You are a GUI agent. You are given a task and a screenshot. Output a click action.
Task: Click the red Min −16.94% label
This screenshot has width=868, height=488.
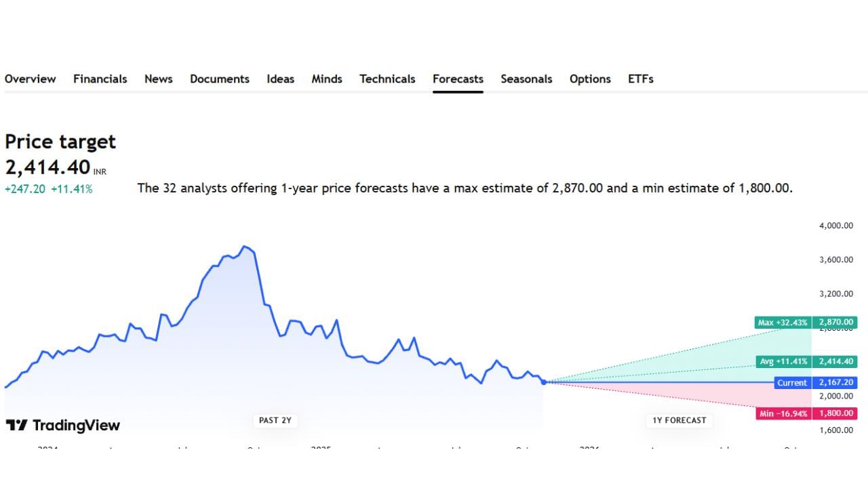(x=783, y=413)
